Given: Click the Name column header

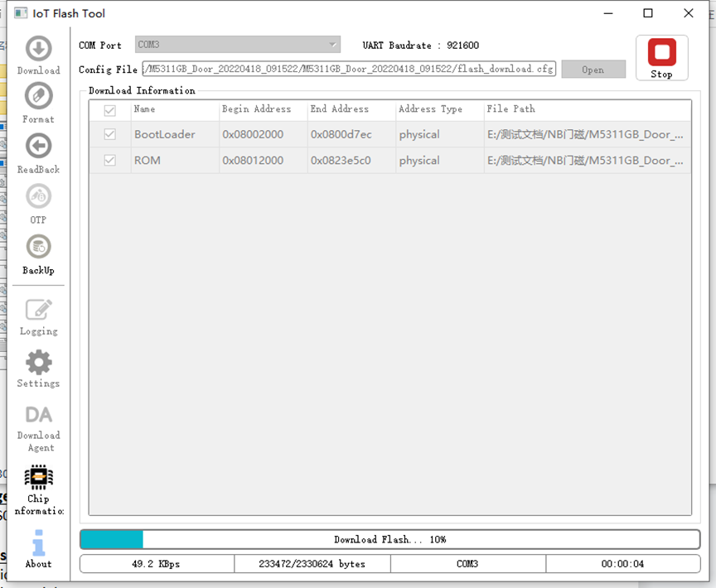Looking at the screenshot, I should [x=175, y=109].
